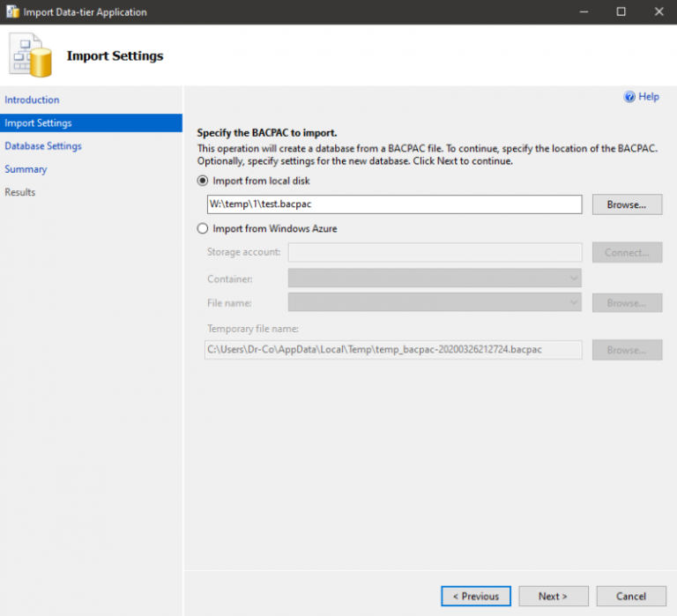Select Import from Windows Azure option

tap(203, 228)
